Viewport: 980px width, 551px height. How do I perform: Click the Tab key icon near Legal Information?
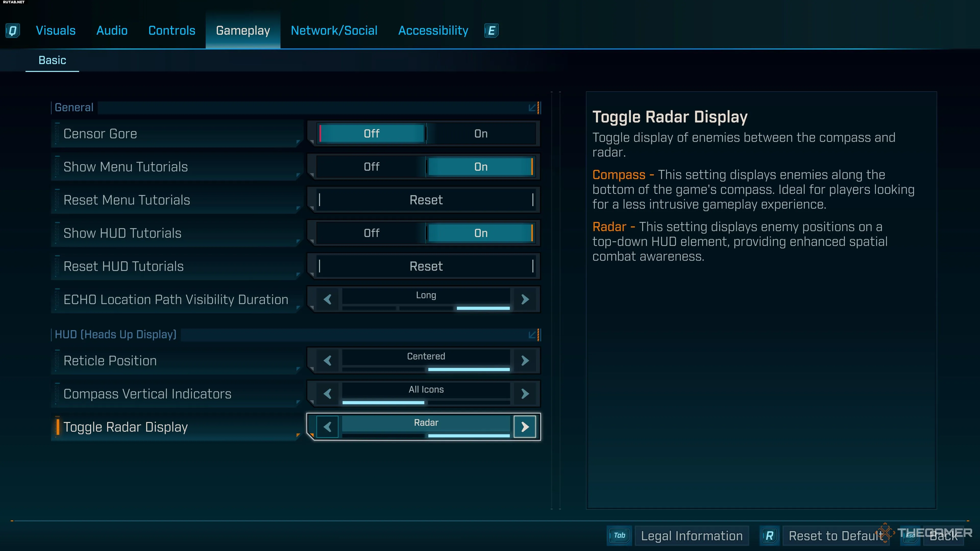pos(619,535)
